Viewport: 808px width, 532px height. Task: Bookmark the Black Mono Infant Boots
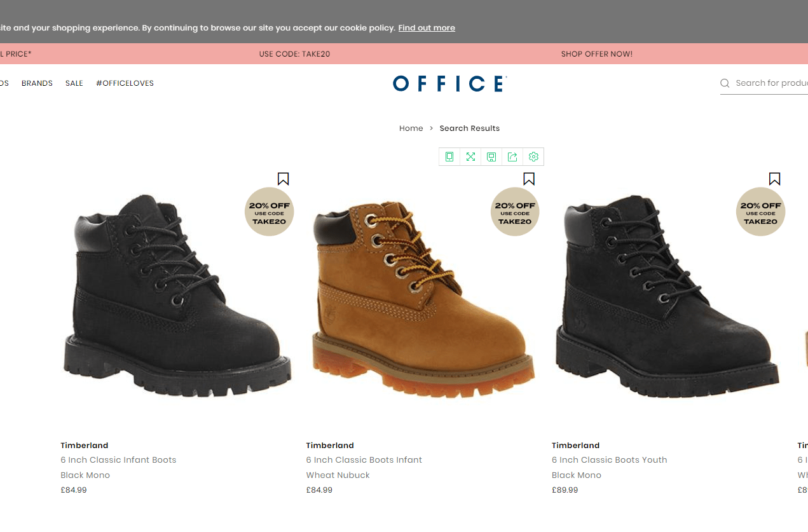pos(284,179)
